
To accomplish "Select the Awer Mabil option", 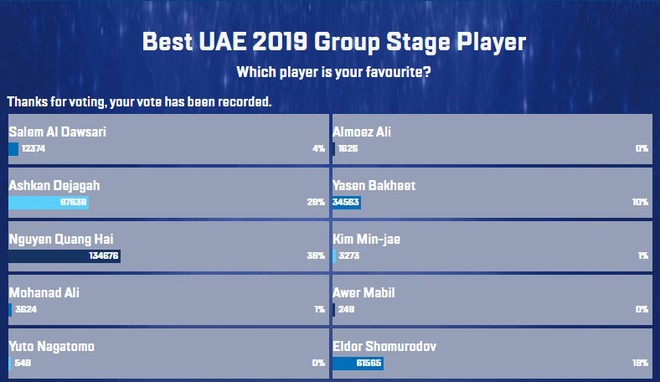I will [492, 300].
